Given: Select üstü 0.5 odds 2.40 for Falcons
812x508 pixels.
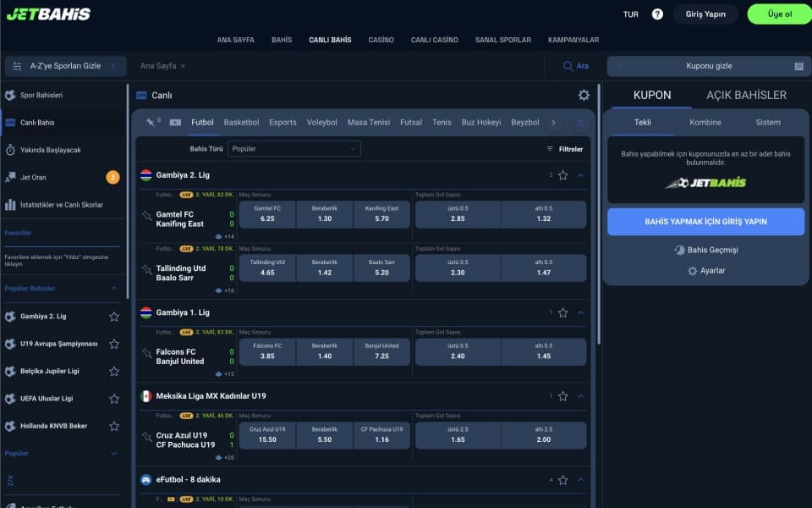Looking at the screenshot, I should pyautogui.click(x=458, y=351).
